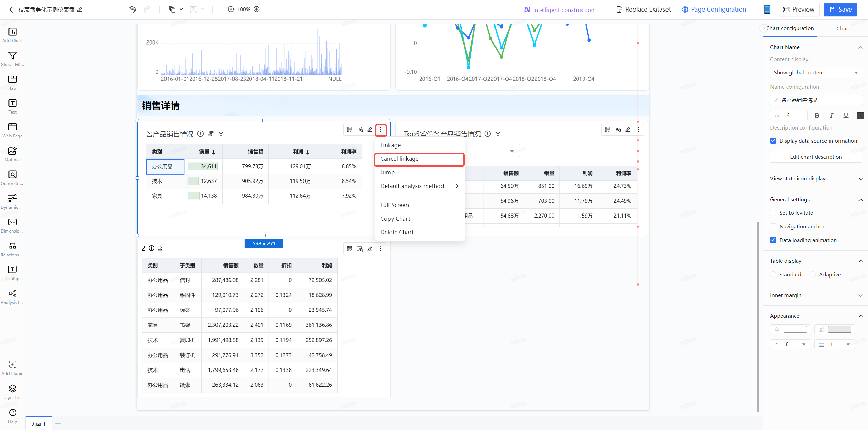The height and width of the screenshot is (430, 868).
Task: Collapse the Chart Name section
Action: (861, 47)
